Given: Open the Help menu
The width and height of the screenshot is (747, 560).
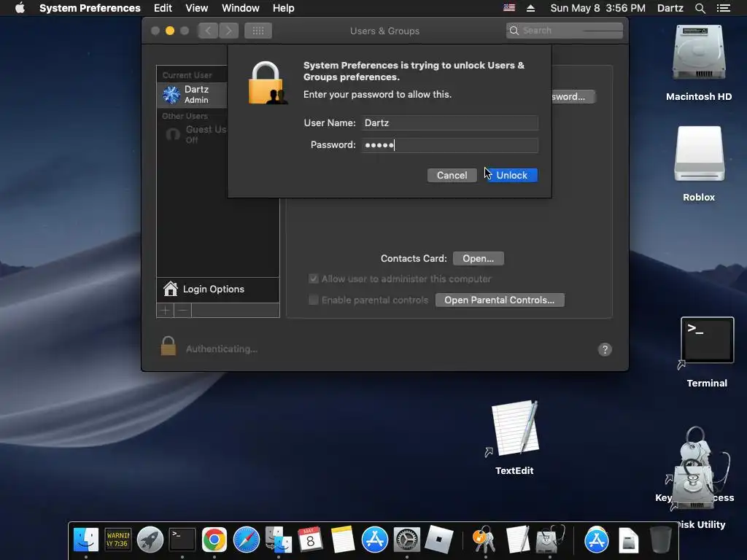Looking at the screenshot, I should click(x=284, y=8).
